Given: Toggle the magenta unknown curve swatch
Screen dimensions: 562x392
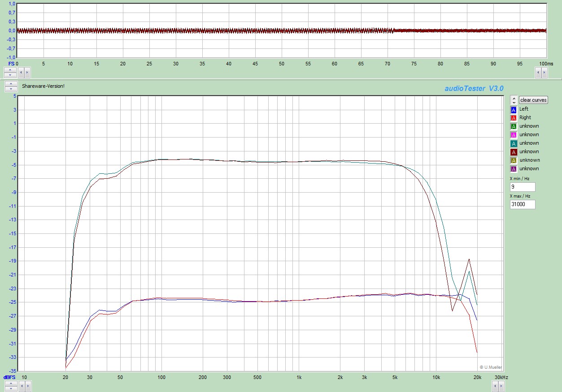Looking at the screenshot, I should click(x=514, y=135).
